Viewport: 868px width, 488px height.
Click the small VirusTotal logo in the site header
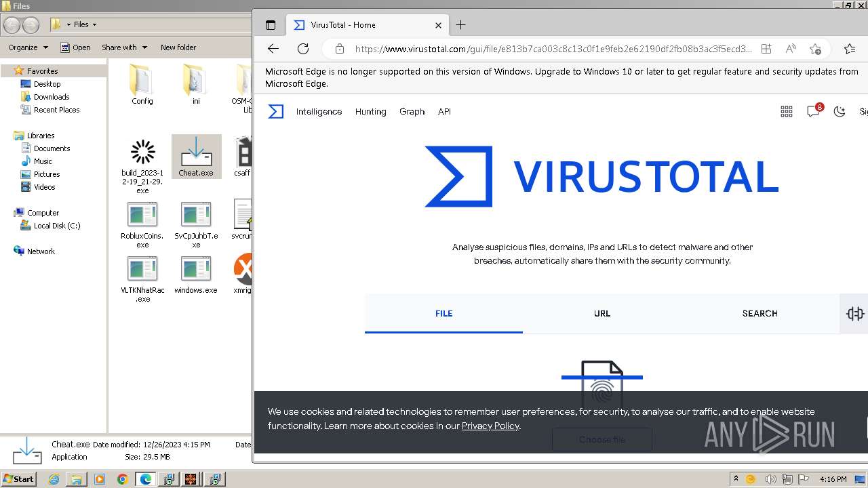(x=275, y=112)
